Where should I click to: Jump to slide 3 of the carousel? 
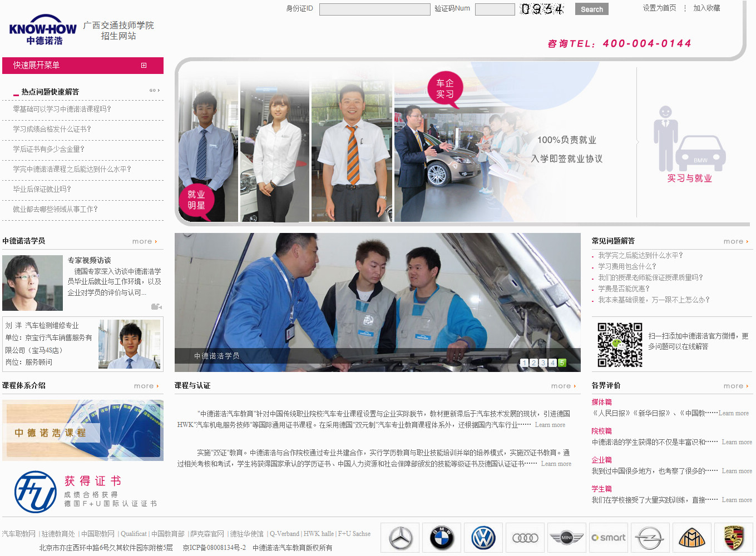point(543,363)
